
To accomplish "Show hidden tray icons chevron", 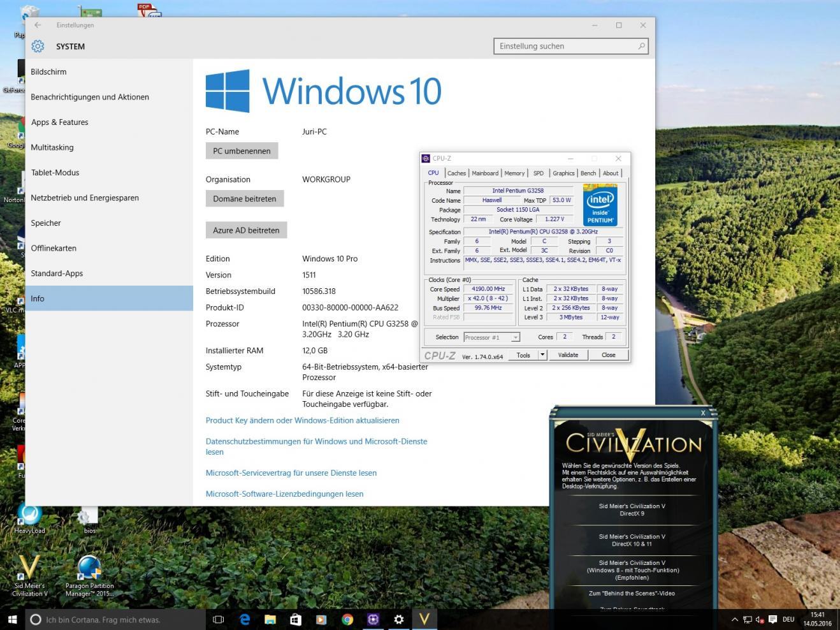I will [734, 619].
